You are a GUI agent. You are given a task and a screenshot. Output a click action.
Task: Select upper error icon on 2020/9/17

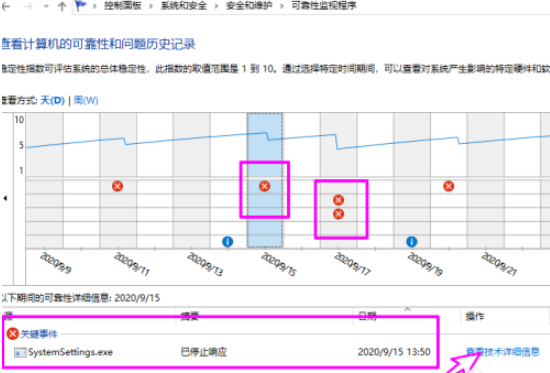click(x=338, y=200)
